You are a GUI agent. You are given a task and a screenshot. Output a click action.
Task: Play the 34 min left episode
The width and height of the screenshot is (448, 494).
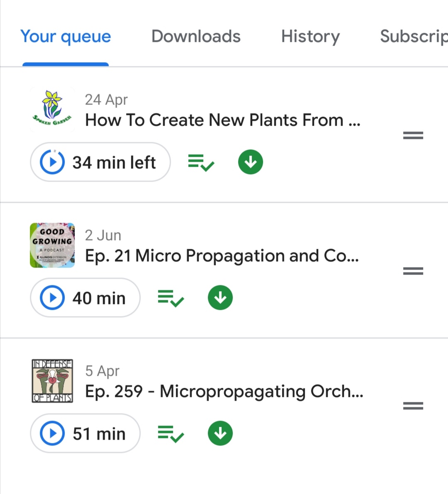(x=100, y=162)
